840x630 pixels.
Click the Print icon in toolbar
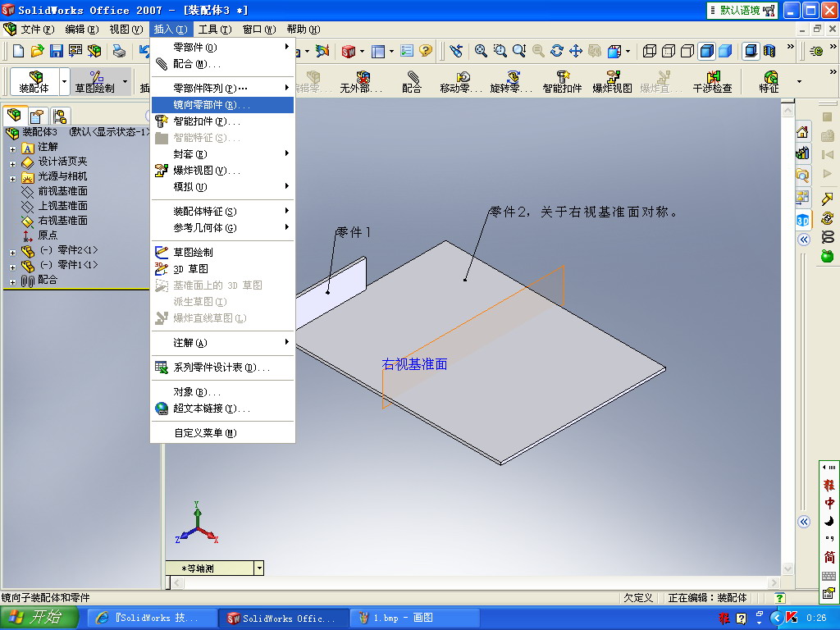pyautogui.click(x=119, y=51)
